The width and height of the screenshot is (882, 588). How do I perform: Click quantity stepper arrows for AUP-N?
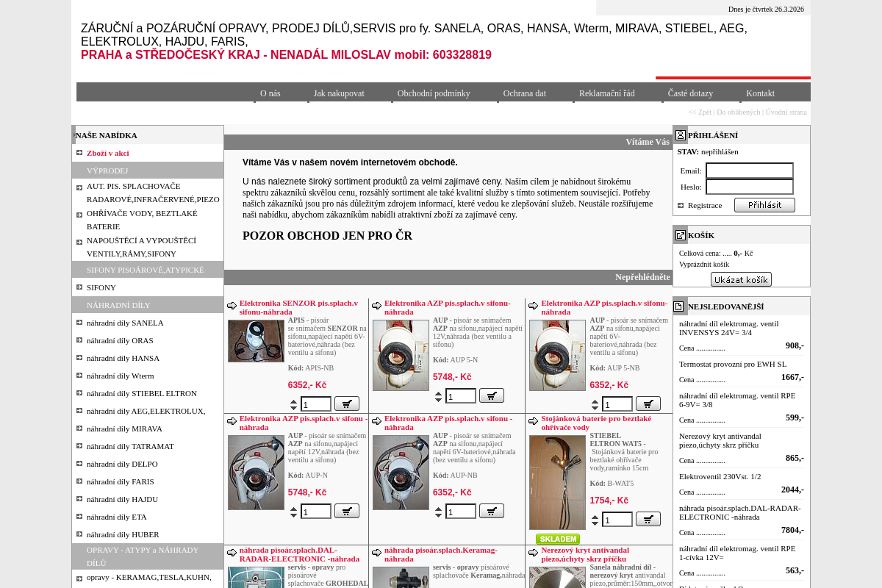[x=294, y=512]
